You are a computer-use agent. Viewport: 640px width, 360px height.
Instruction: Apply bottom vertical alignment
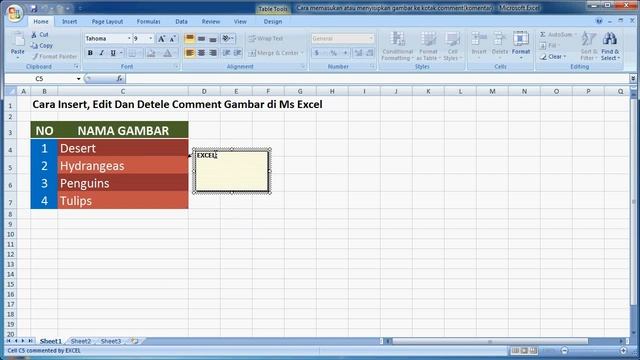(x=213, y=38)
